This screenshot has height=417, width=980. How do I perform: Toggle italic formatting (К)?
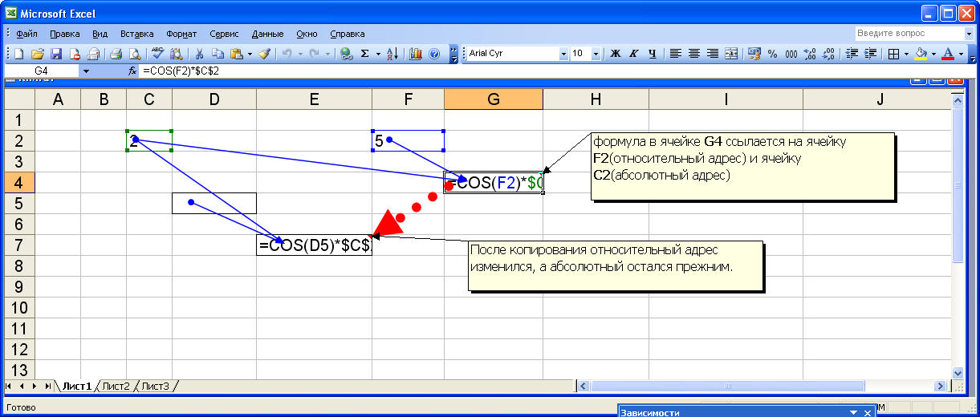click(633, 54)
